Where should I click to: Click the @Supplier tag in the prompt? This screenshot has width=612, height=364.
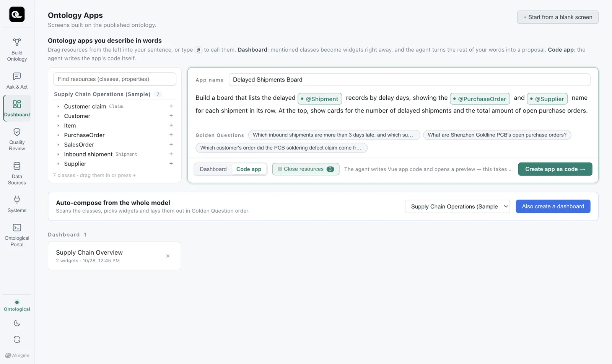(547, 99)
